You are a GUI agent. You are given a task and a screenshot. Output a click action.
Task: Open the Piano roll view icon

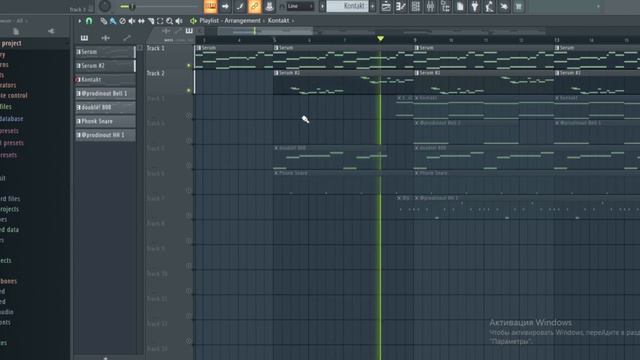click(x=401, y=7)
